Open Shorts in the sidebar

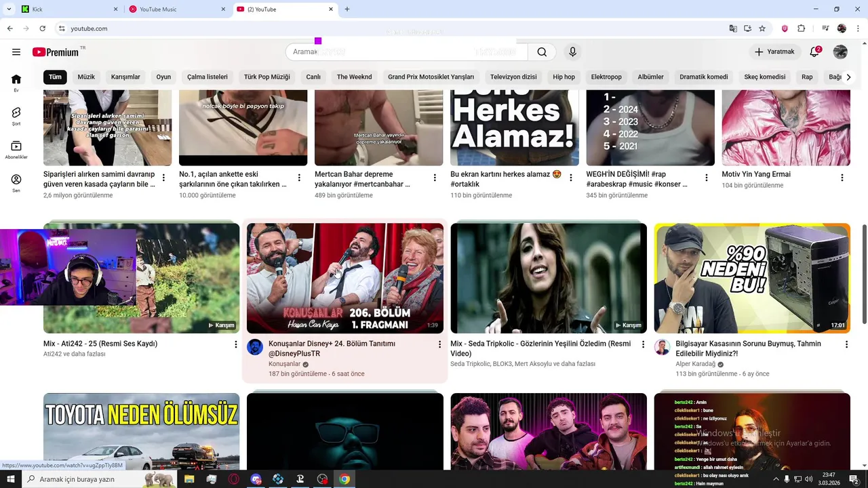click(x=16, y=116)
